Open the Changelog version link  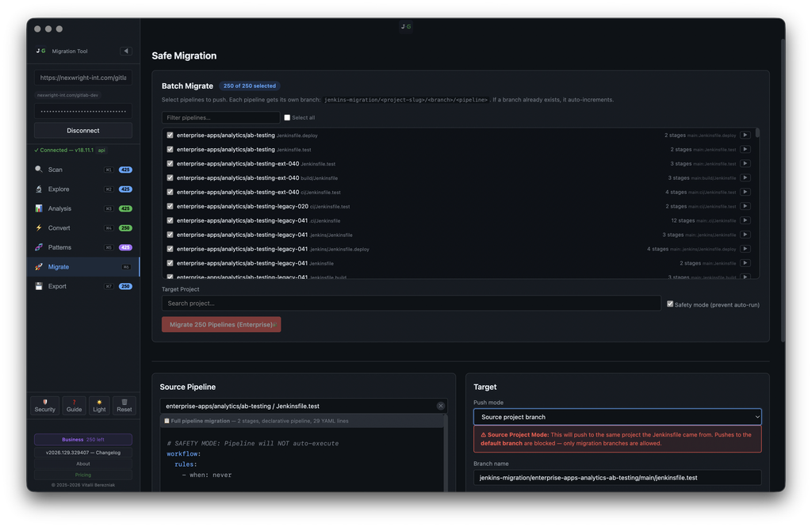pos(82,453)
